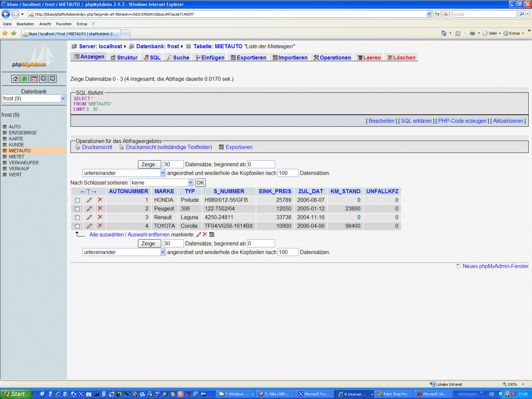Click the browse icon next to KUNDE table
This screenshot has height=399, width=532.
coord(5,145)
